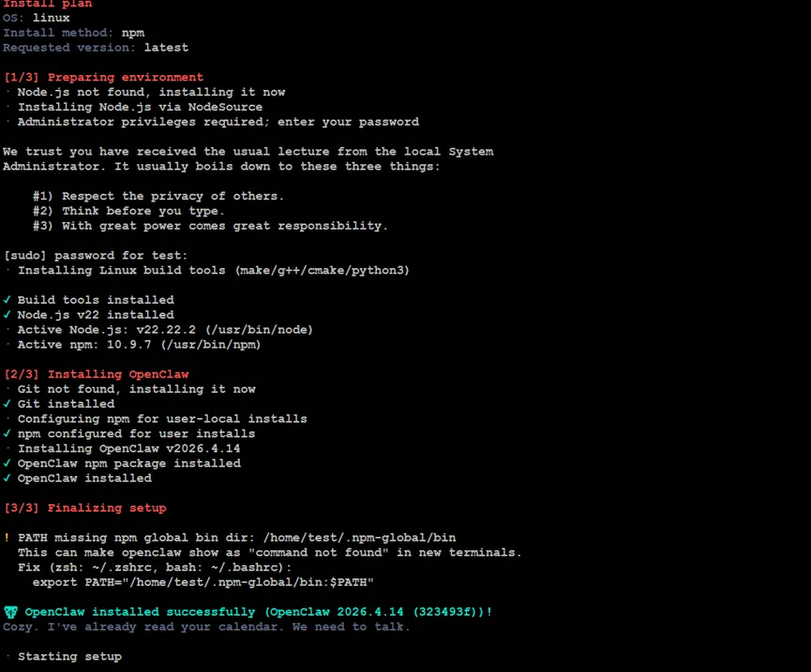Click 'OpenClaw installed successfully' message

pos(259,612)
